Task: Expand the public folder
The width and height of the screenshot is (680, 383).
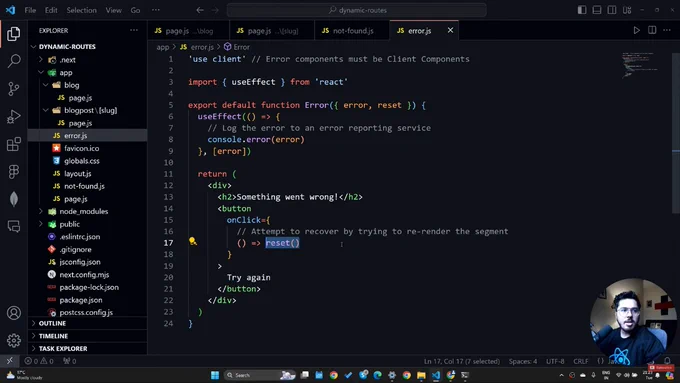Action: tap(41, 224)
